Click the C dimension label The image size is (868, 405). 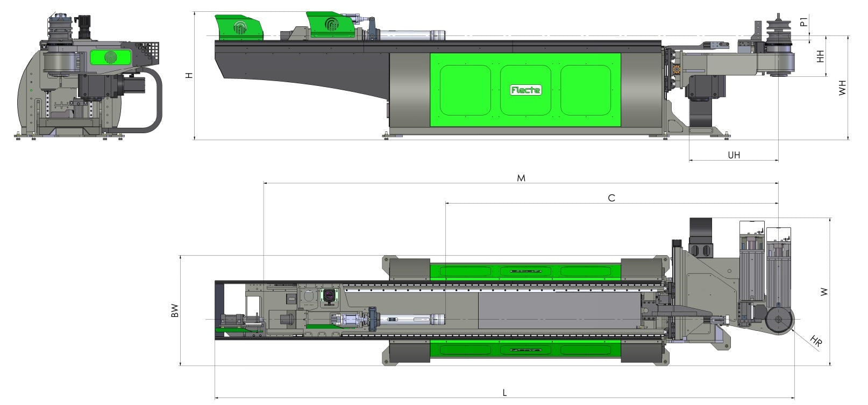pos(611,198)
